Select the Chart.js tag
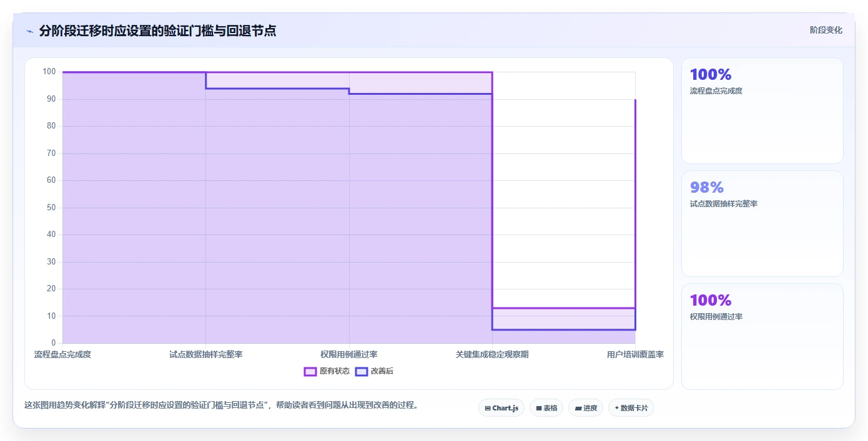This screenshot has width=868, height=441. click(501, 408)
